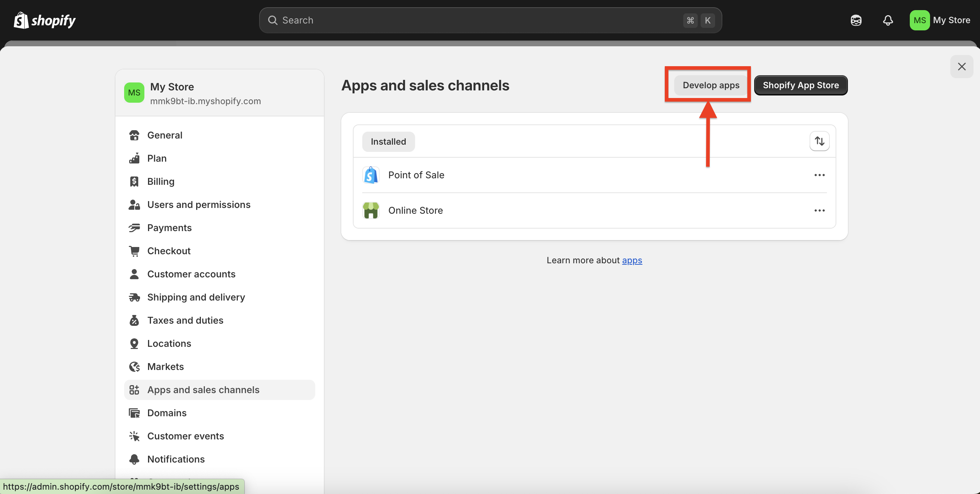This screenshot has width=980, height=494.
Task: Open the notifications bell icon
Action: [x=888, y=21]
